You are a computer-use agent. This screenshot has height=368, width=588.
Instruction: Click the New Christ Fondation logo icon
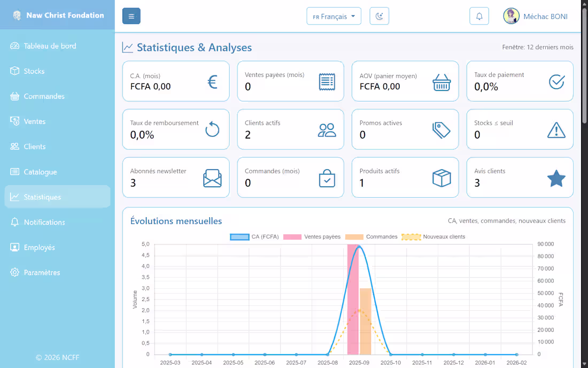pos(17,16)
